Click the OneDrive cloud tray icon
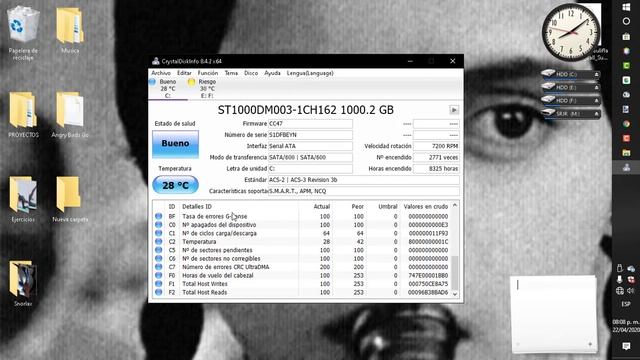The image size is (640, 360). click(631, 269)
